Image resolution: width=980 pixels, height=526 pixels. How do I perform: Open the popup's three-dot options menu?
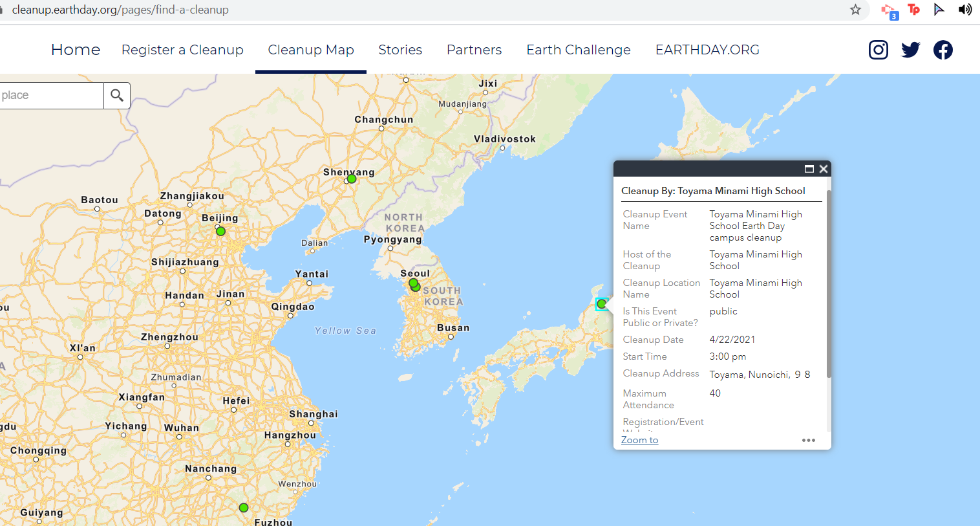809,441
